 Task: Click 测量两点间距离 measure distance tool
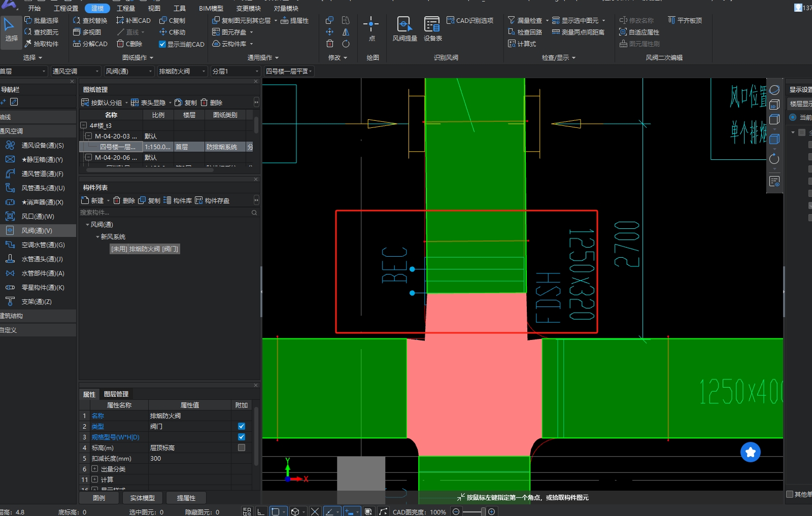coord(578,32)
